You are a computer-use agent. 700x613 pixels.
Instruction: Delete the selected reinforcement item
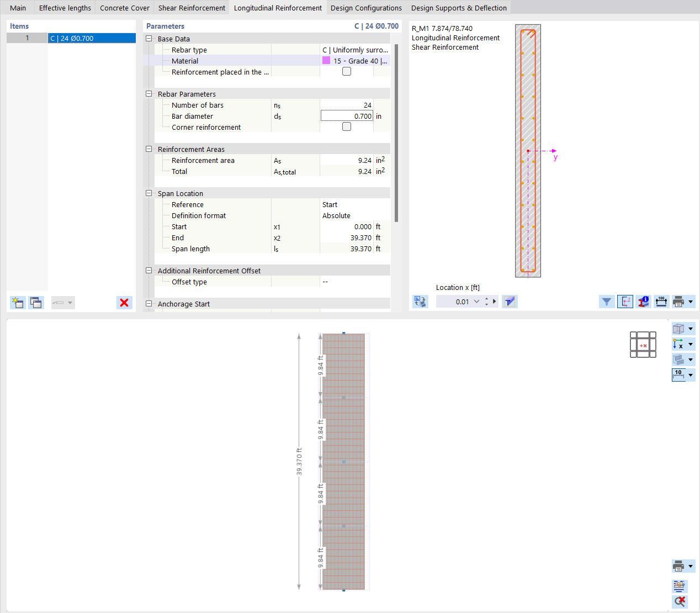pos(124,302)
